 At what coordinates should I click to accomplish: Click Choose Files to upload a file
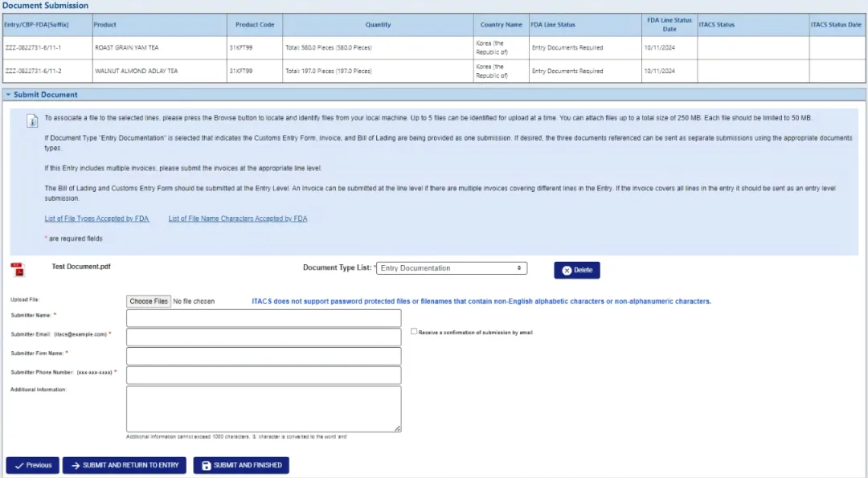pyautogui.click(x=149, y=301)
